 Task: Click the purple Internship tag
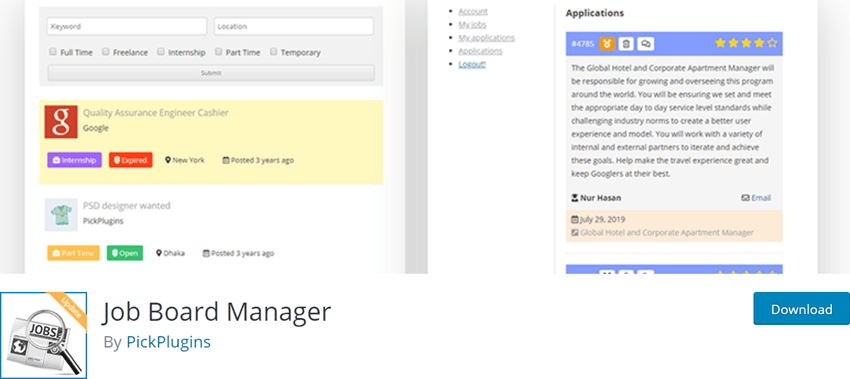coord(74,160)
